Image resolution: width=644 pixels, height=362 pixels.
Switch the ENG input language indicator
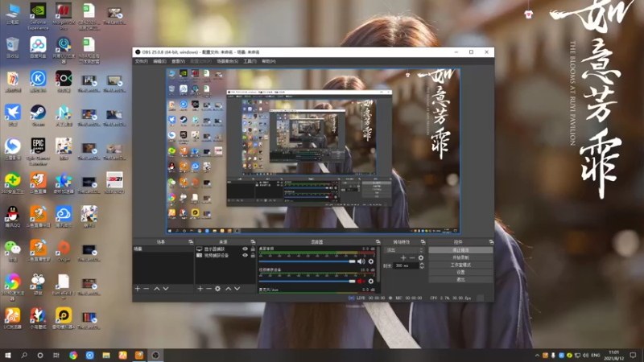(595, 356)
